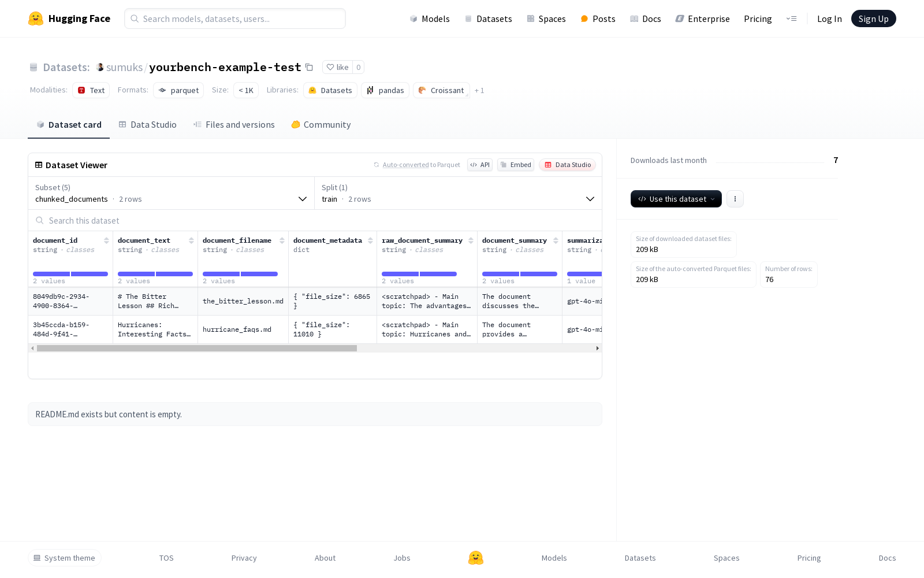The height and width of the screenshot is (578, 924).
Task: Select the Text modality tag
Action: pos(91,90)
